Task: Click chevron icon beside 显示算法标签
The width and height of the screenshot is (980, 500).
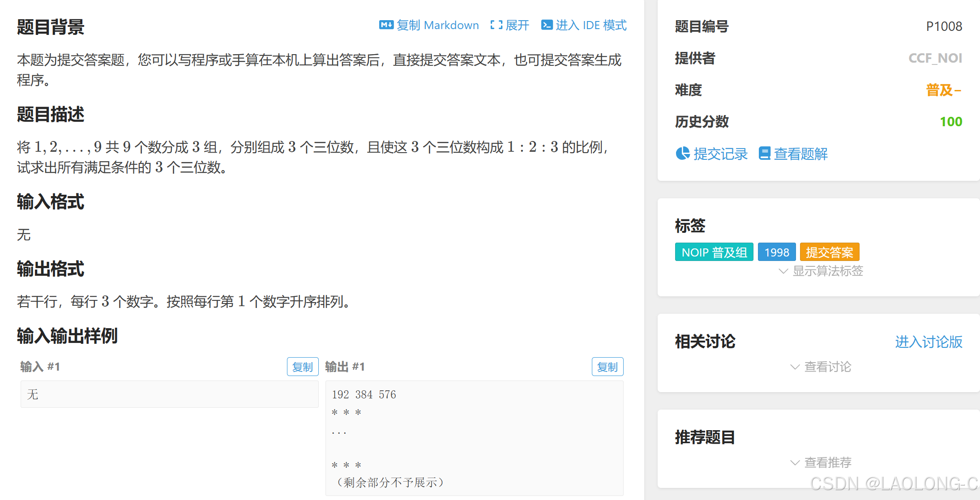Action: (x=783, y=271)
